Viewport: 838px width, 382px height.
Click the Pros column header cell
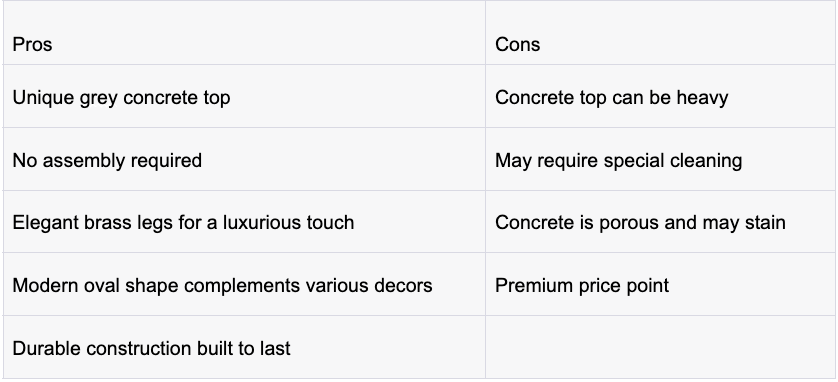click(244, 33)
